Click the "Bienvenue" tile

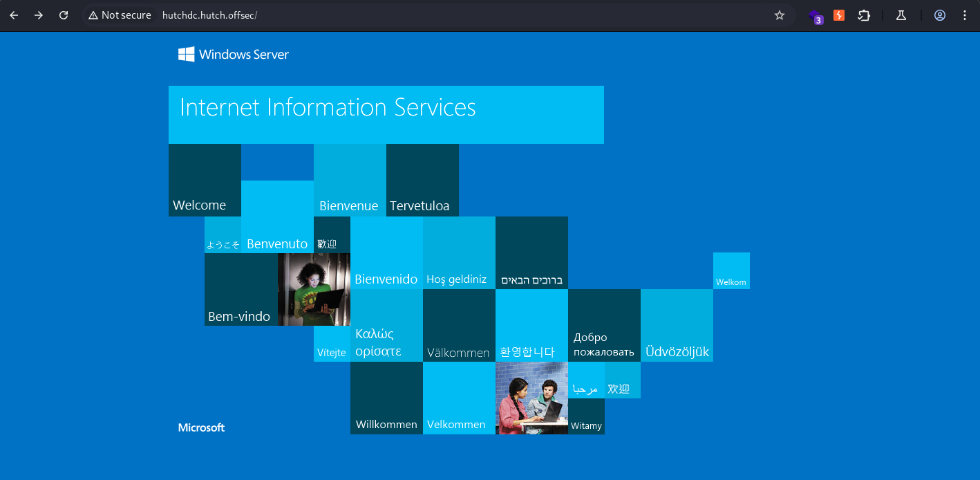click(350, 180)
